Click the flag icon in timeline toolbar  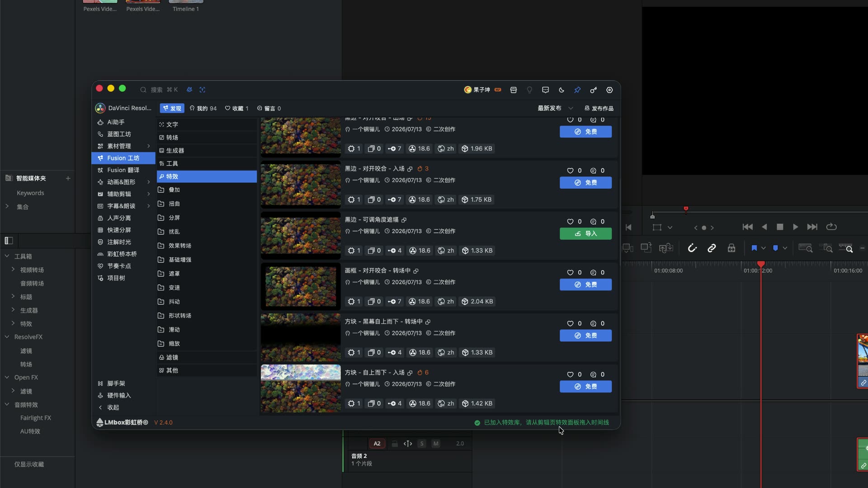[x=754, y=248]
